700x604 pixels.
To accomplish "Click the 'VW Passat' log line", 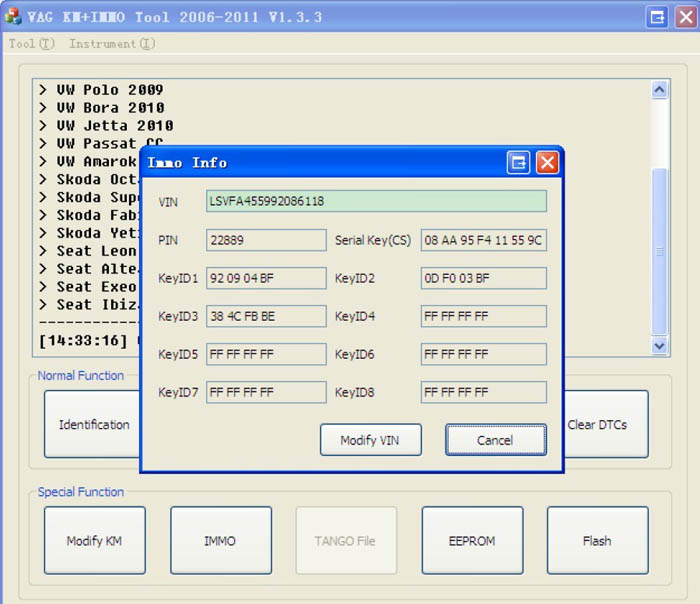I will click(x=102, y=142).
